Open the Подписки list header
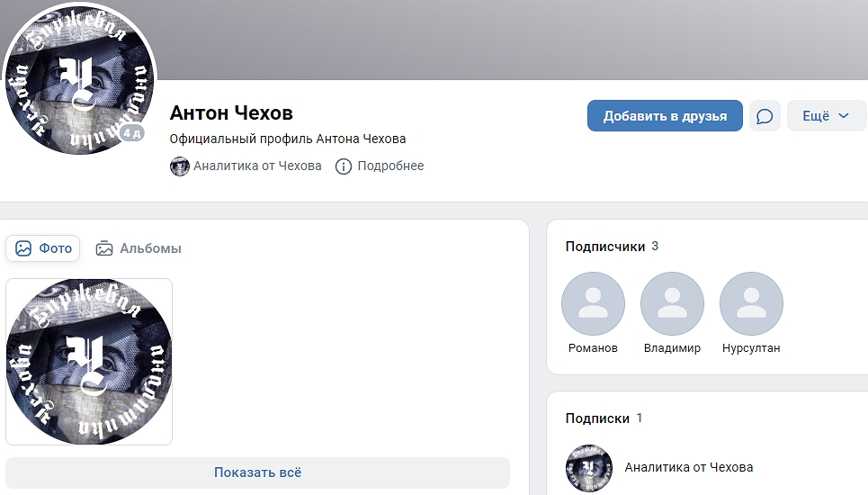 click(x=597, y=418)
